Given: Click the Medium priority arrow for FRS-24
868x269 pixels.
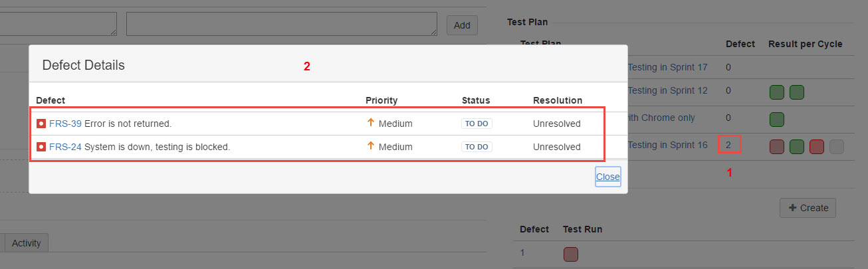Looking at the screenshot, I should tap(371, 146).
